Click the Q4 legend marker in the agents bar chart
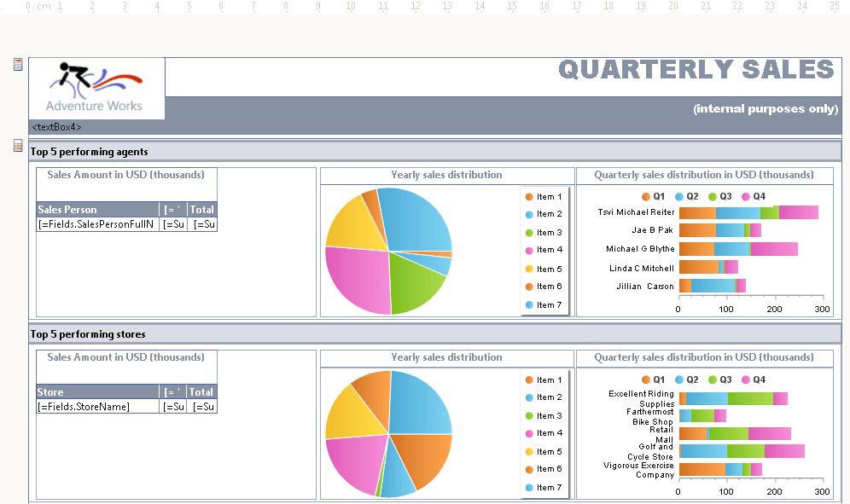850x504 pixels. (x=746, y=196)
